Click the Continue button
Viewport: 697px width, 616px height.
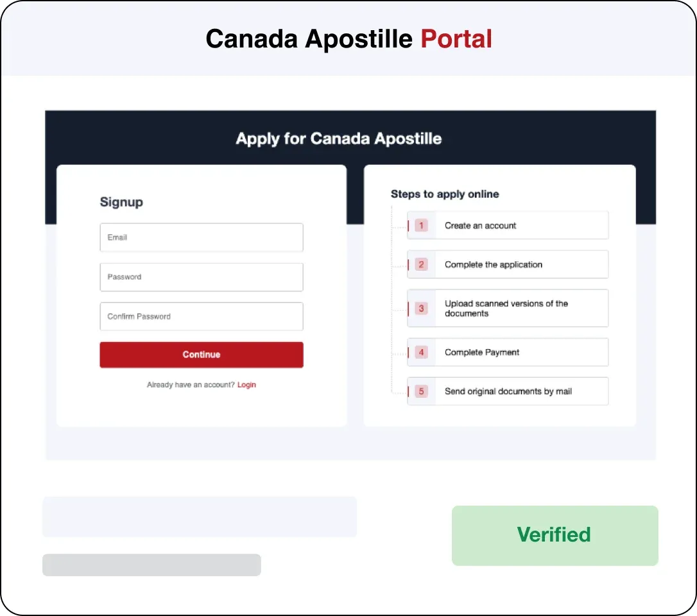point(201,354)
